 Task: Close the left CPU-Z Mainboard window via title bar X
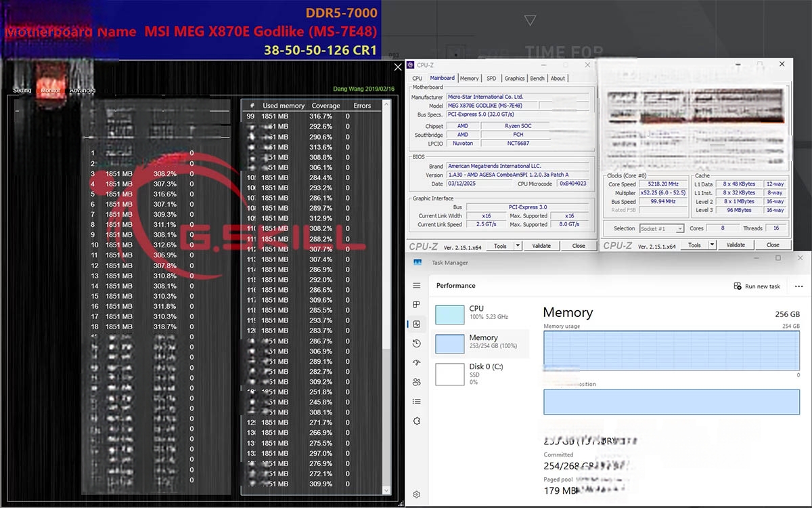click(x=587, y=65)
